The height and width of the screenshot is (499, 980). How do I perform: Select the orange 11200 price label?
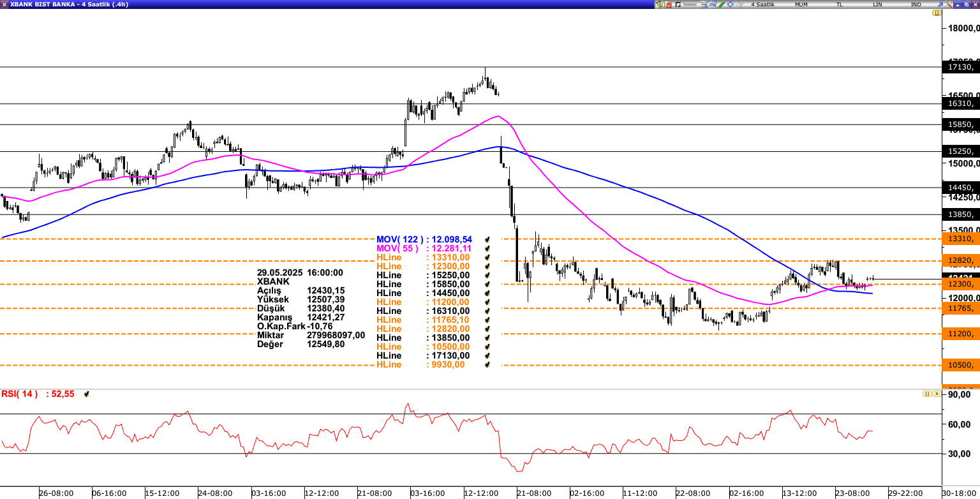click(x=960, y=334)
